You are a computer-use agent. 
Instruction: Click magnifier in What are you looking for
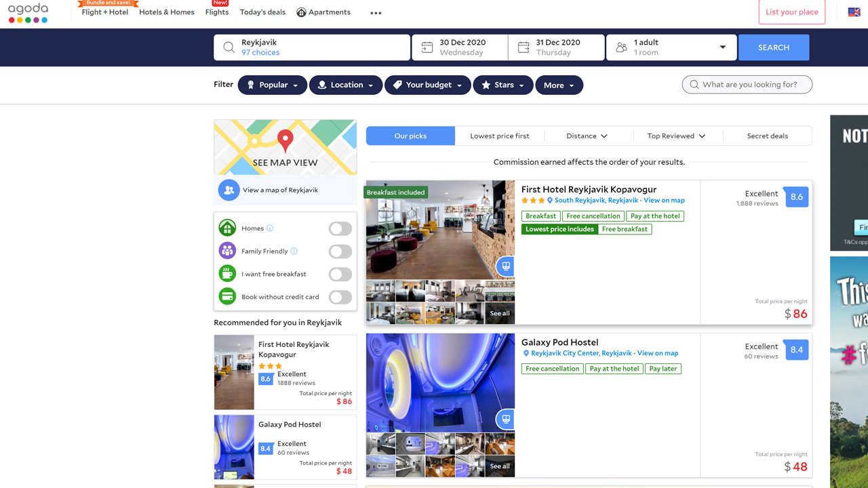click(694, 85)
